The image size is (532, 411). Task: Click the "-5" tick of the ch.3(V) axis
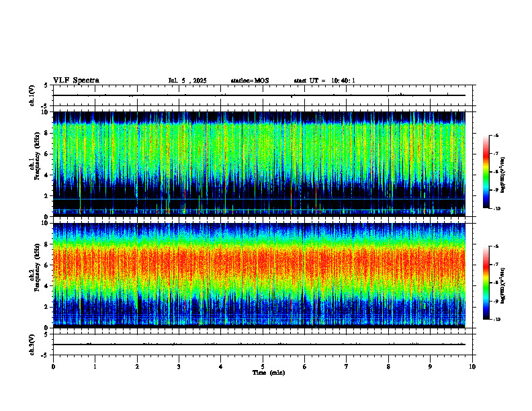tap(44, 355)
